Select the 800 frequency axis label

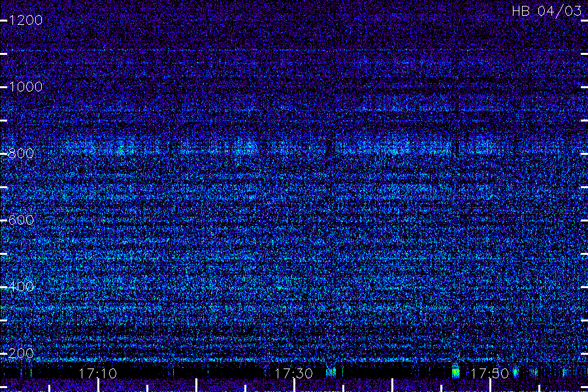coord(21,154)
